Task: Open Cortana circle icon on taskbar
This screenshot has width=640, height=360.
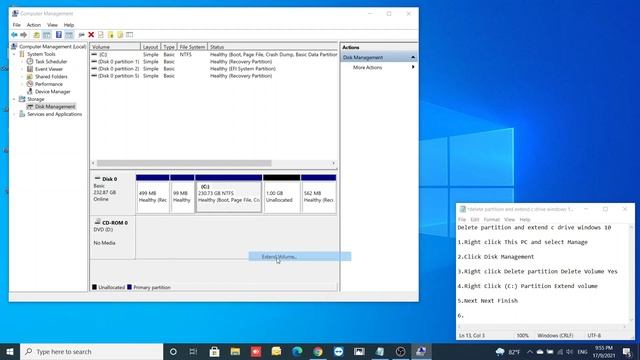Action: [x=173, y=351]
